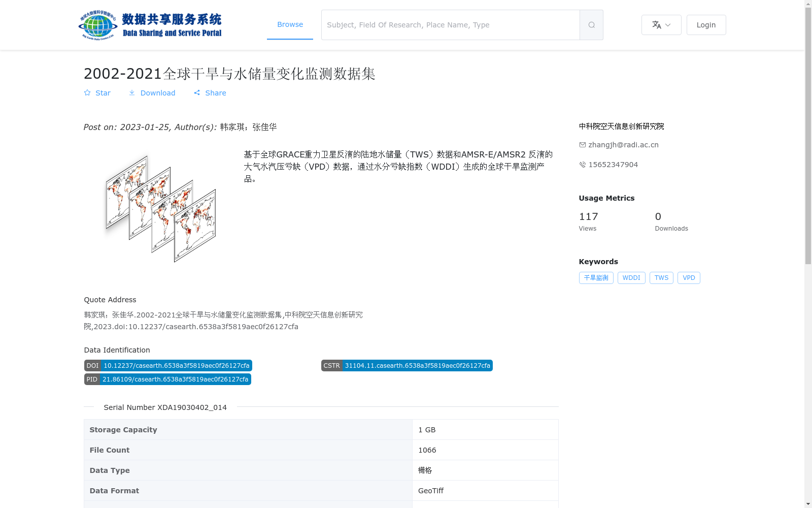Image resolution: width=812 pixels, height=508 pixels.
Task: Click the citation text under Quote Address
Action: point(223,321)
